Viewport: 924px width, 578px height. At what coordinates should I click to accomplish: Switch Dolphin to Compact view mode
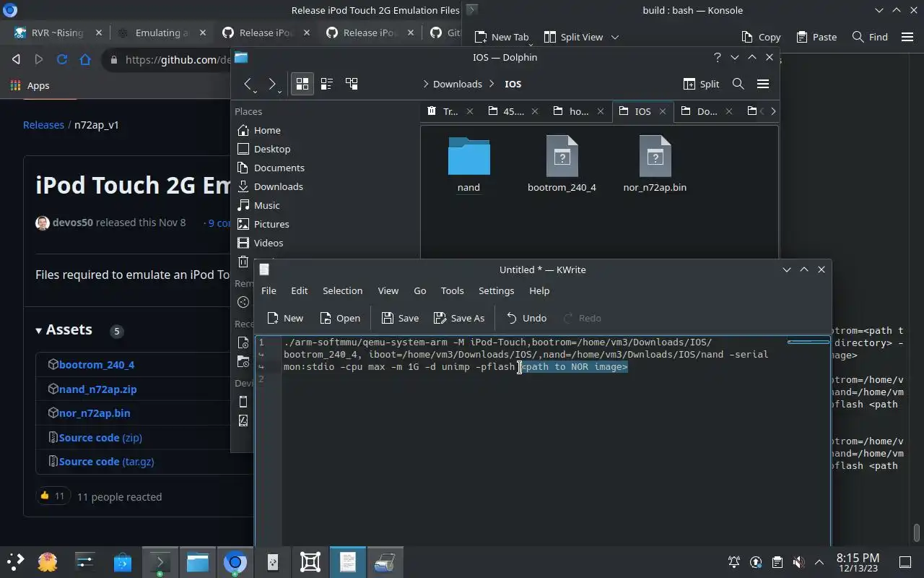pyautogui.click(x=326, y=84)
